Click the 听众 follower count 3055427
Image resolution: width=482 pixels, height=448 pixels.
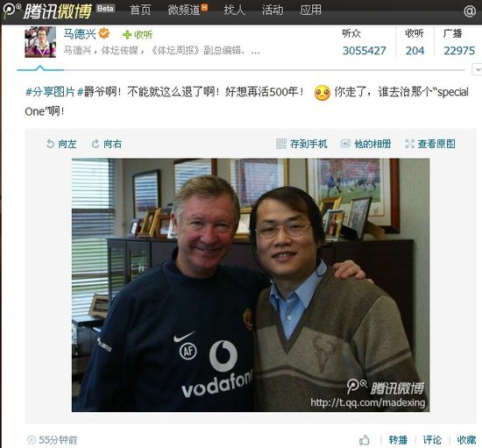pyautogui.click(x=365, y=51)
